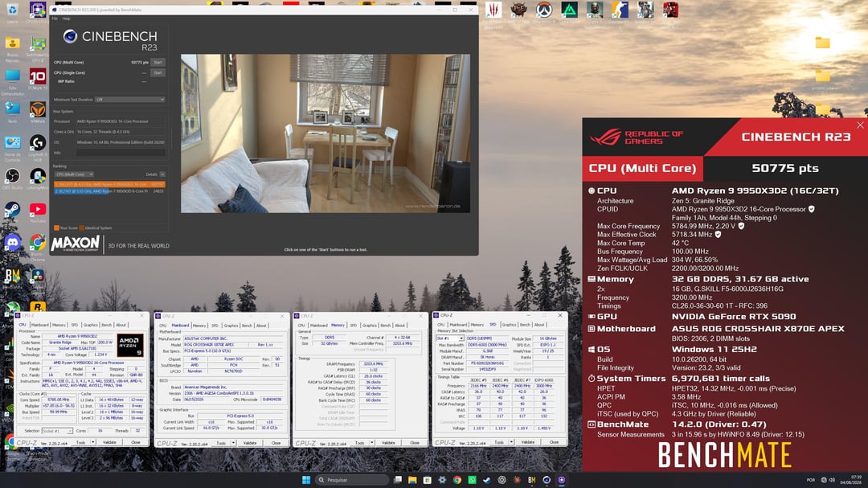Screen dimensions: 868x488
Task: Select the blue Ryzen 7 9850X3D ranking entry
Action: coord(109,191)
